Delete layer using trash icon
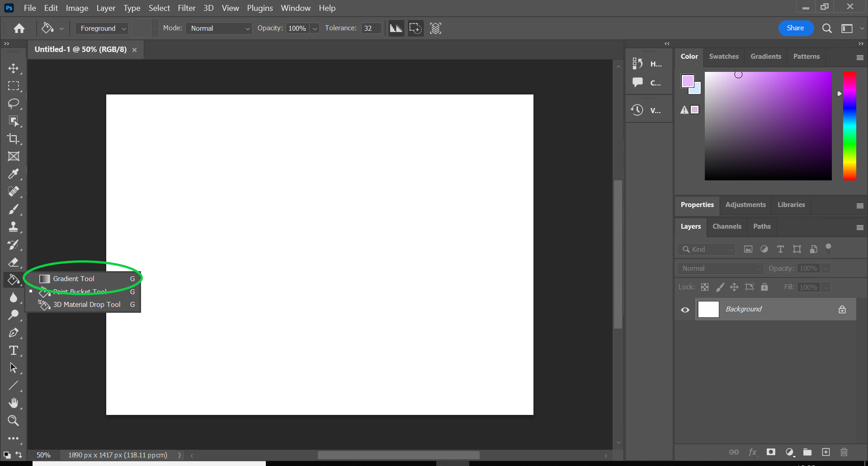 tap(844, 452)
